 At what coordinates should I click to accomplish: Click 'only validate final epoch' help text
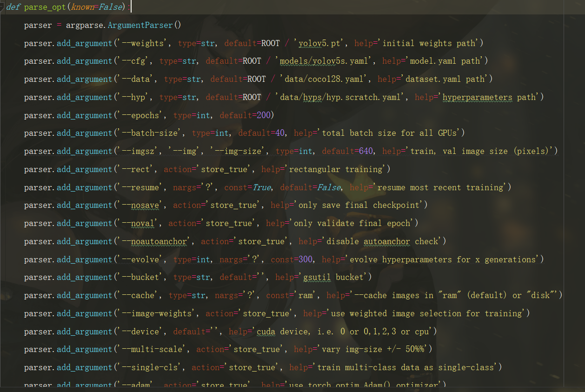tap(352, 223)
